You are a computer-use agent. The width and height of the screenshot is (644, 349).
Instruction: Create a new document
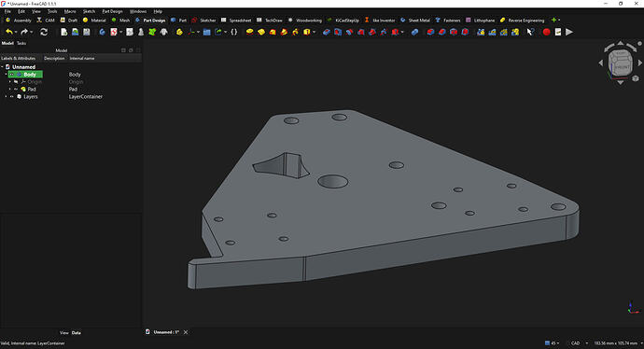[x=63, y=32]
